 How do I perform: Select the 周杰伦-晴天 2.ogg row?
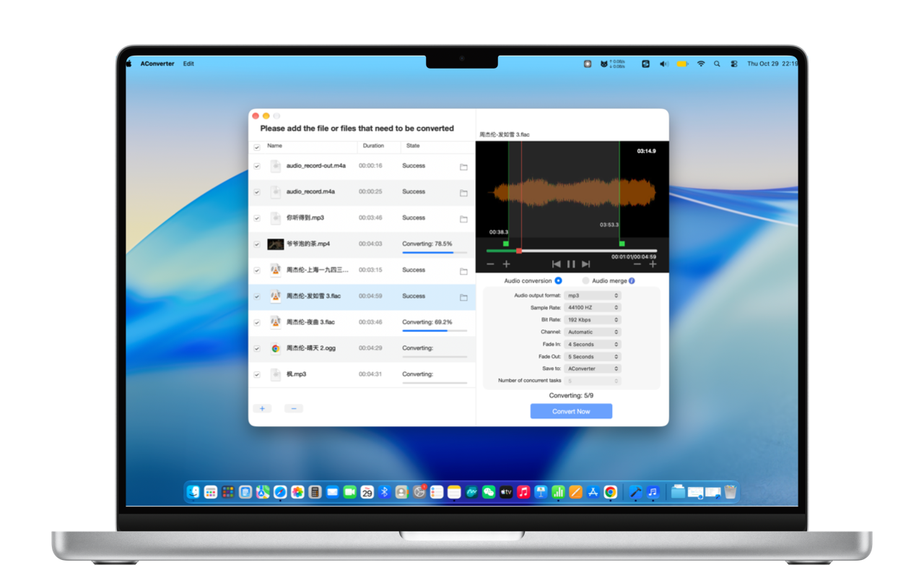362,349
